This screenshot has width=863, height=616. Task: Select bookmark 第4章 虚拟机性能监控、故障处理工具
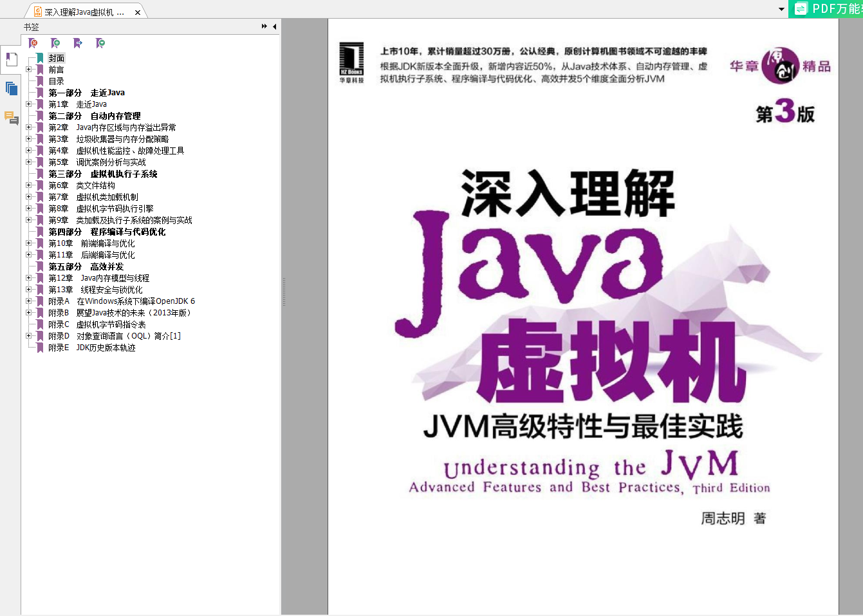[116, 151]
